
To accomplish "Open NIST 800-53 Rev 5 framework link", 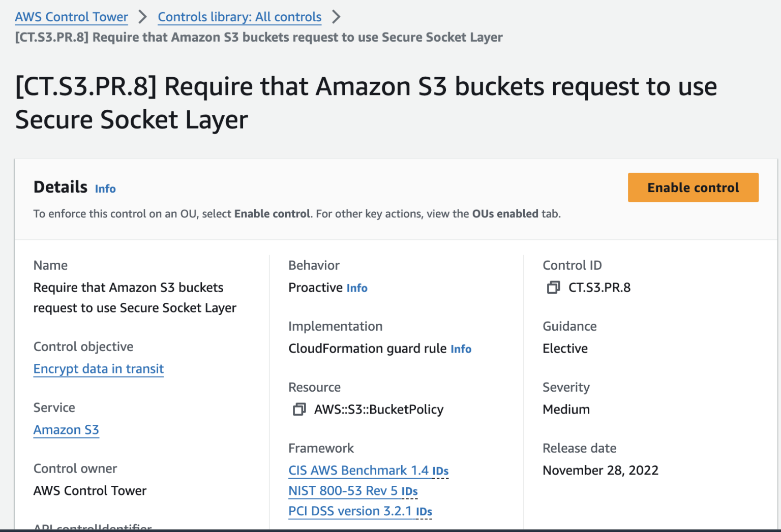I will [343, 491].
